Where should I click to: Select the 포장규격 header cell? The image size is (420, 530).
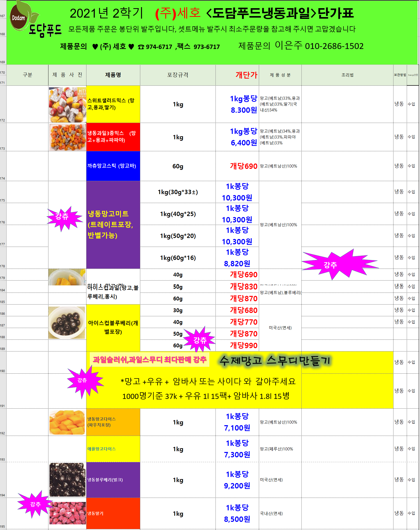(x=178, y=75)
